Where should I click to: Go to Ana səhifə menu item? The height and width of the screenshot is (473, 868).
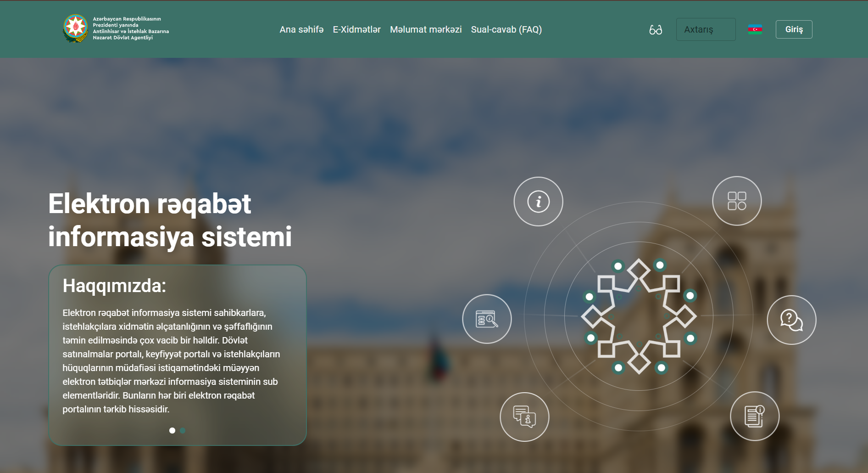tap(301, 30)
